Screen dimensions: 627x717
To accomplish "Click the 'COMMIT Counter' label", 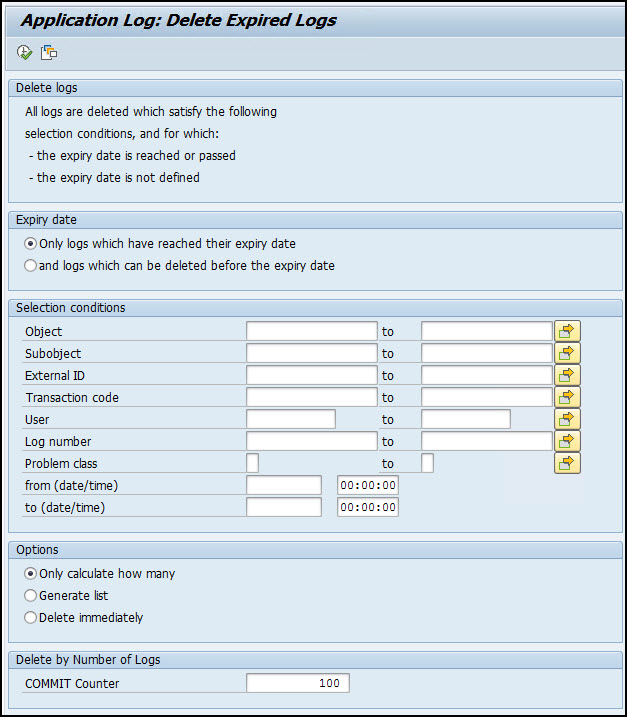I will [x=72, y=684].
